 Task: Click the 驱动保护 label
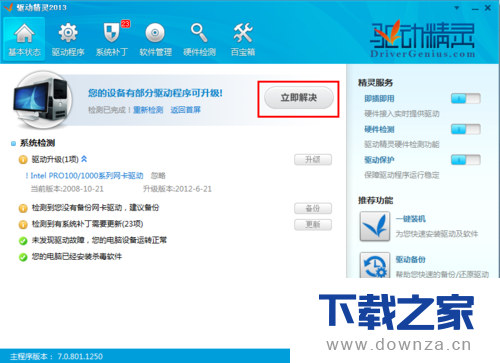point(379,160)
